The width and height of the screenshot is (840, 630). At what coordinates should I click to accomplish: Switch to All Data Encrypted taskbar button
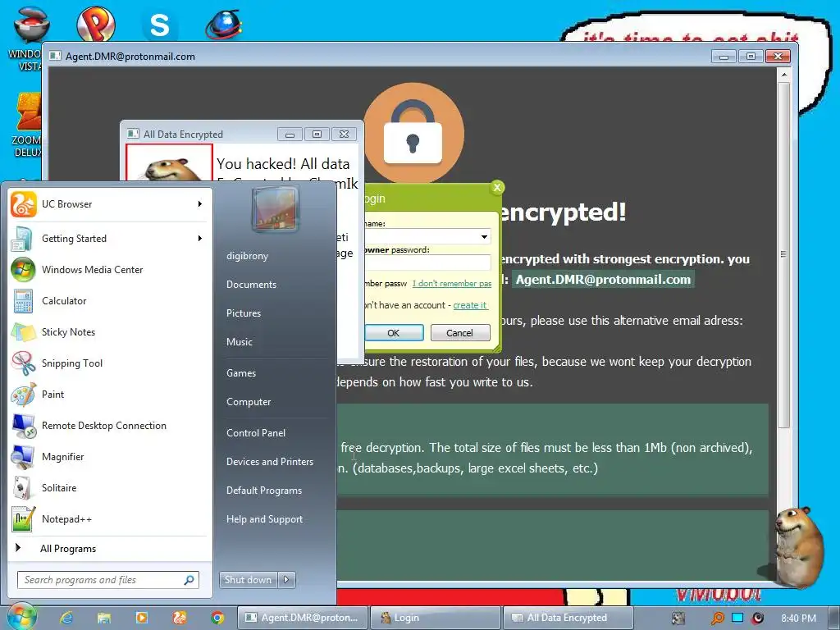point(568,618)
